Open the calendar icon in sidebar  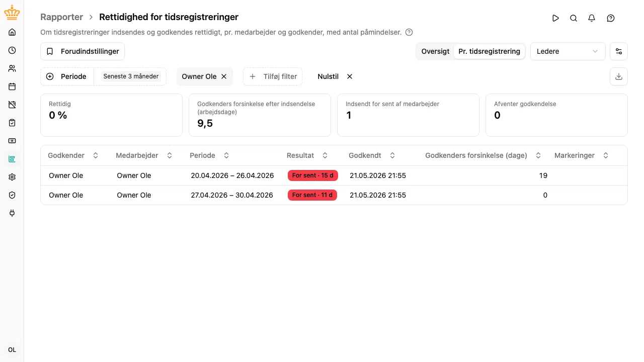click(x=12, y=86)
